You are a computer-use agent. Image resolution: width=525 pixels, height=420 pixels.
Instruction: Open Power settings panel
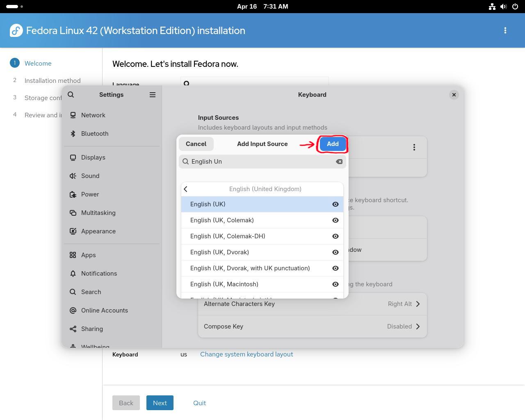pos(112,194)
